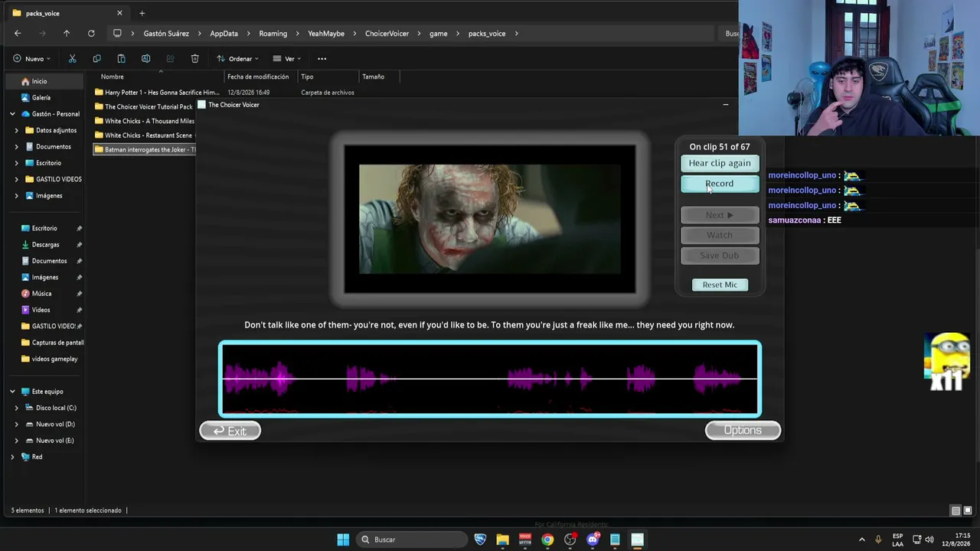Viewport: 980px width, 551px height.
Task: Click the Reset Mic button
Action: 720,285
